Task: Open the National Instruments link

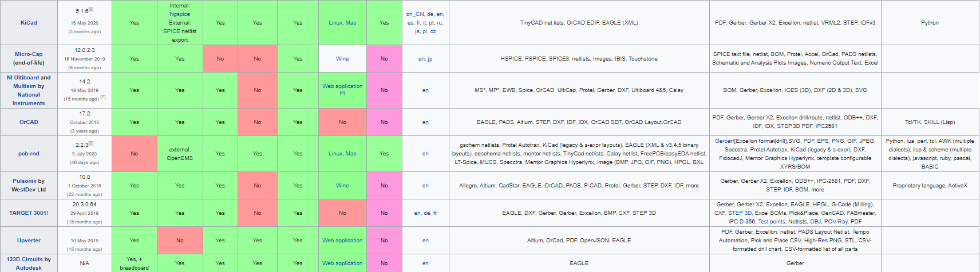Action: (29, 99)
